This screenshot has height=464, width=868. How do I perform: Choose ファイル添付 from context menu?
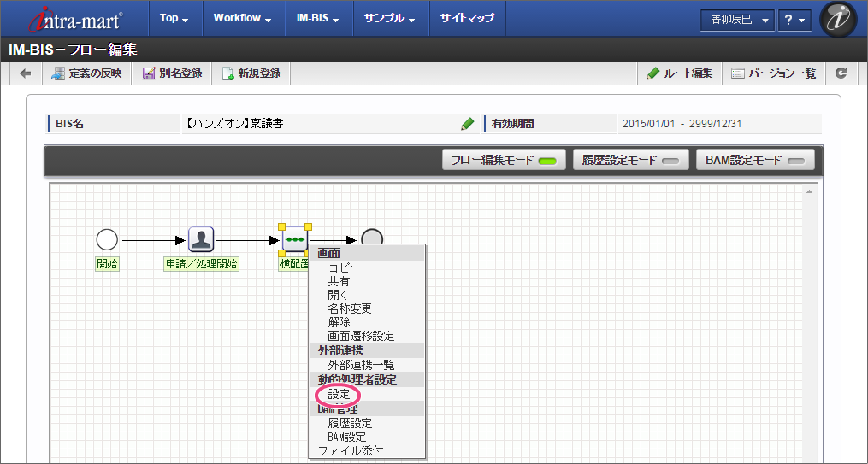point(351,450)
